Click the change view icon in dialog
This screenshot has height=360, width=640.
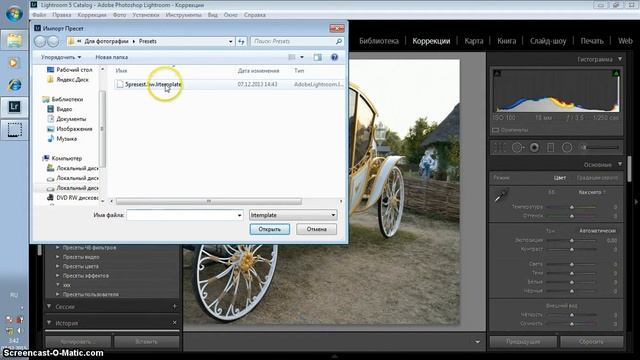(292, 57)
